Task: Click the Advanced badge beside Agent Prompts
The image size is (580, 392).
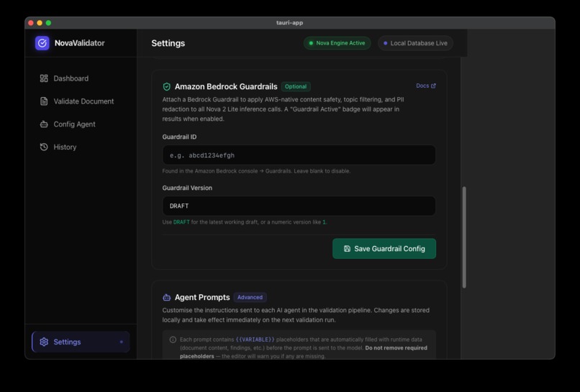Action: click(x=250, y=297)
